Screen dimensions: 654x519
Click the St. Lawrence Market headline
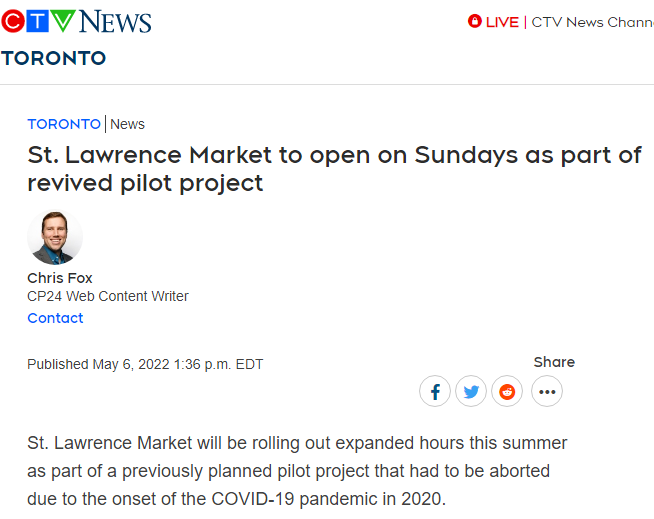[334, 169]
